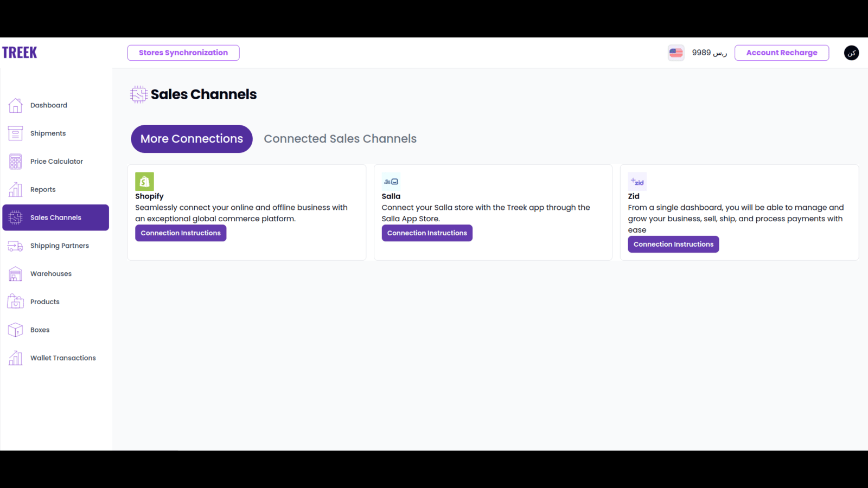Image resolution: width=868 pixels, height=488 pixels.
Task: Click the Wallet Transactions icon
Action: tap(15, 358)
